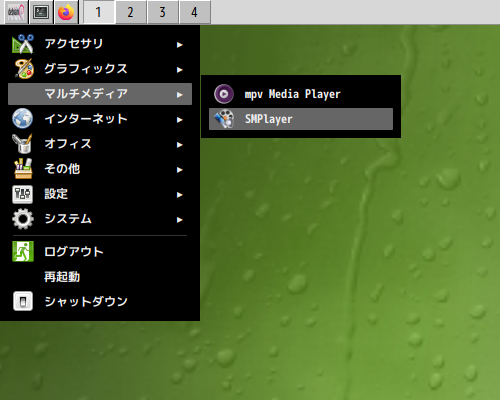Open the アクセサリ menu entry

click(100, 44)
